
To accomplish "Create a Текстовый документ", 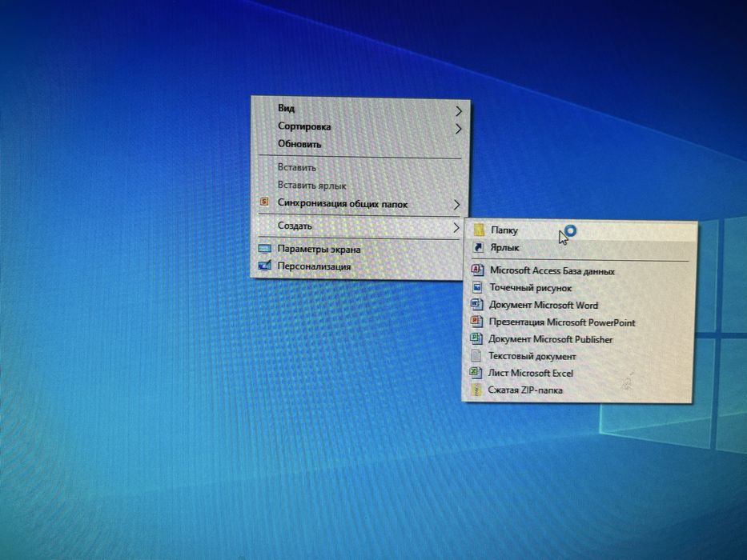I will click(576, 356).
